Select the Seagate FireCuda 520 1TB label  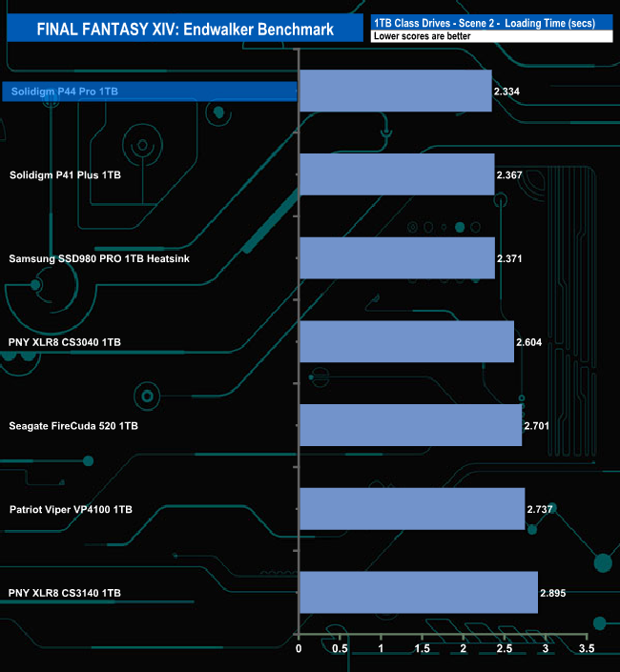[73, 425]
